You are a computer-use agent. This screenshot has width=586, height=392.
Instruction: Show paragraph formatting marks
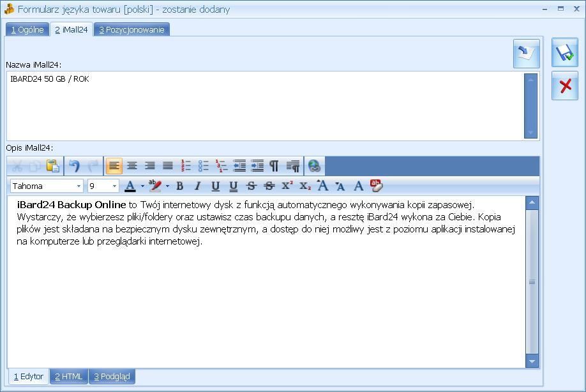click(x=274, y=166)
